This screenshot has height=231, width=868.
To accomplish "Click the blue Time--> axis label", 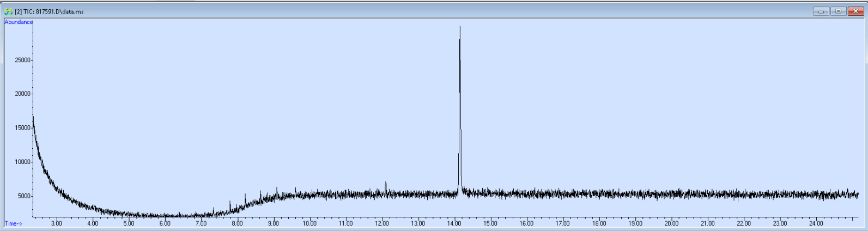I will coord(14,223).
